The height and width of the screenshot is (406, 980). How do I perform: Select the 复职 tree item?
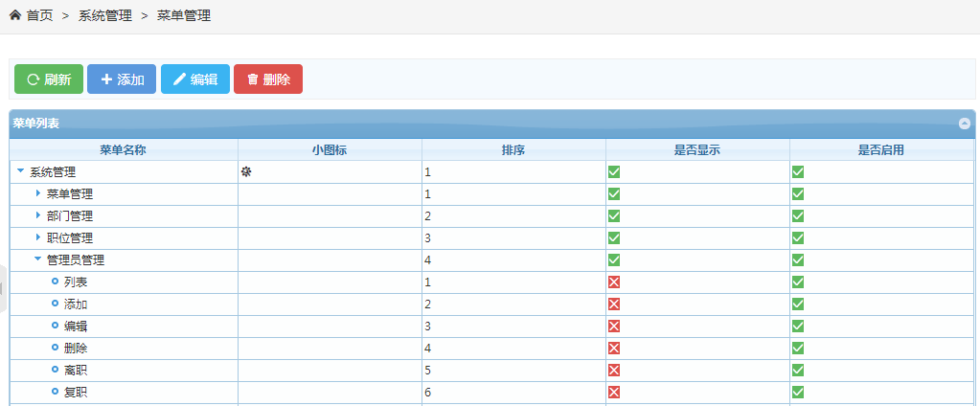(76, 393)
